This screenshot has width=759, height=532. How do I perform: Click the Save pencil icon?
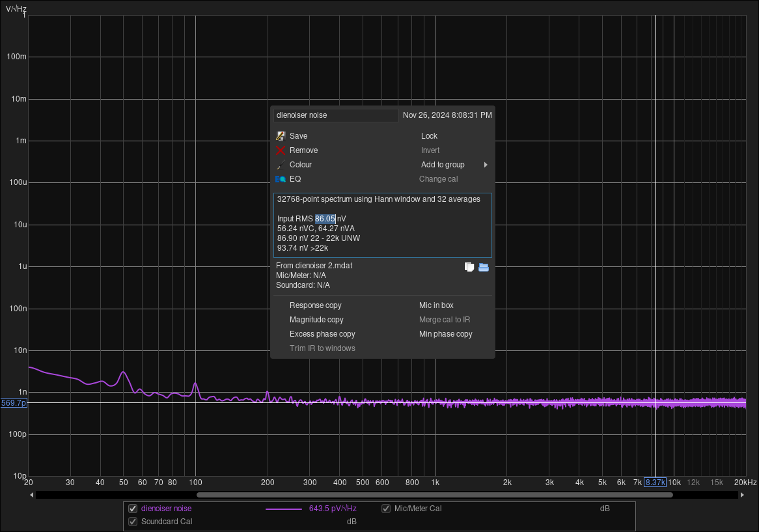281,136
